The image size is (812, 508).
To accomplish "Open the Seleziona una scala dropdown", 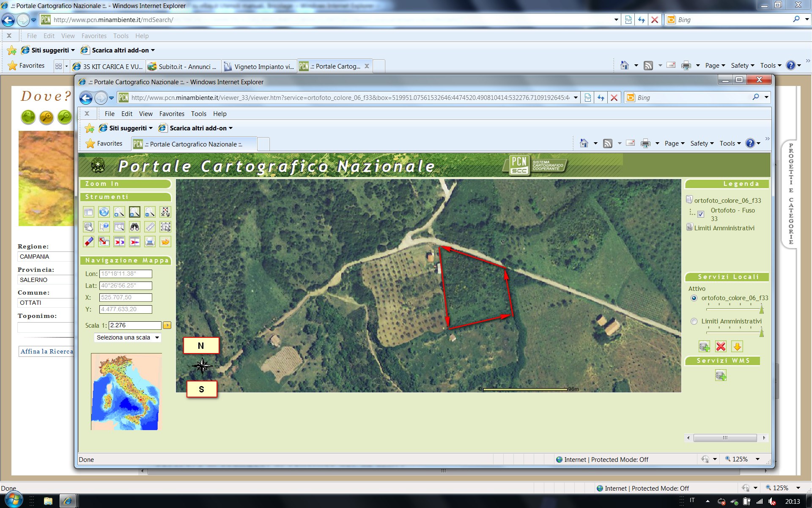I will click(127, 337).
